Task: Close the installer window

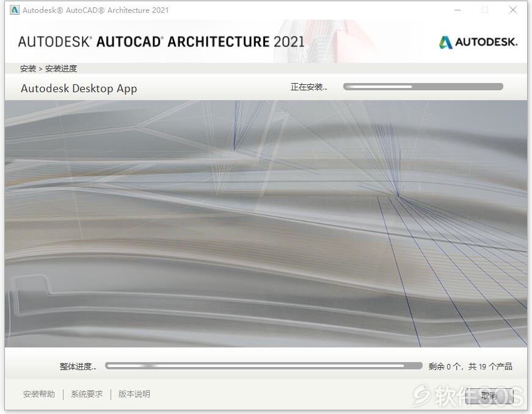Action: coord(513,10)
